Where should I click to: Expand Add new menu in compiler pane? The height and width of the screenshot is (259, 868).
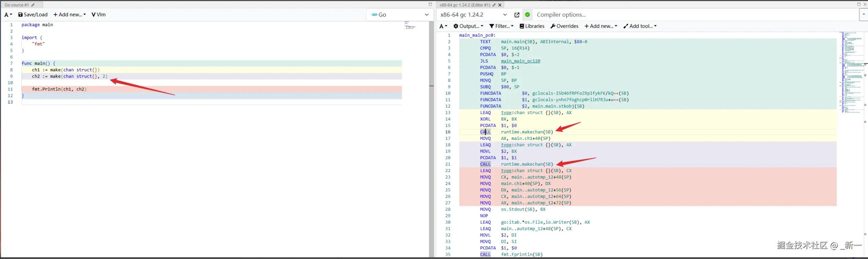[601, 26]
